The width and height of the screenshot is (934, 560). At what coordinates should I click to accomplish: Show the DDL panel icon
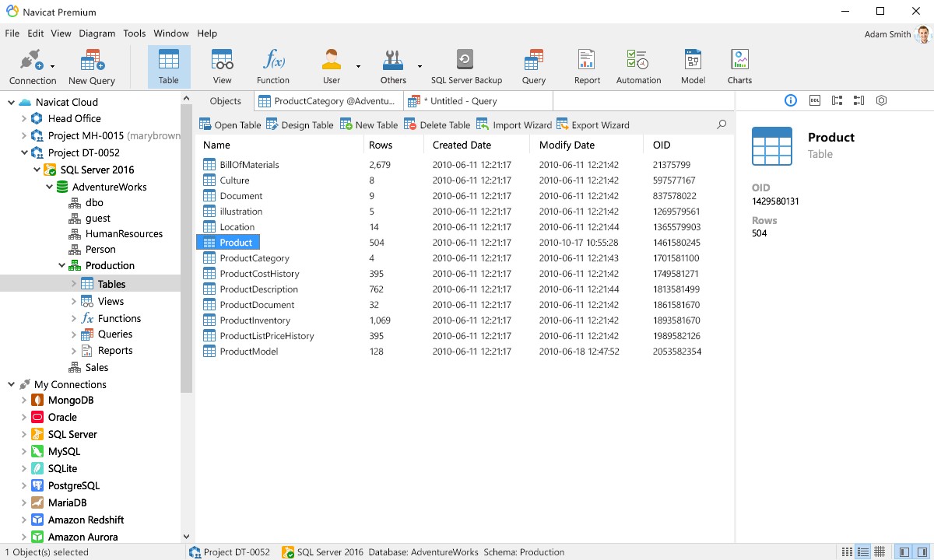pos(814,100)
